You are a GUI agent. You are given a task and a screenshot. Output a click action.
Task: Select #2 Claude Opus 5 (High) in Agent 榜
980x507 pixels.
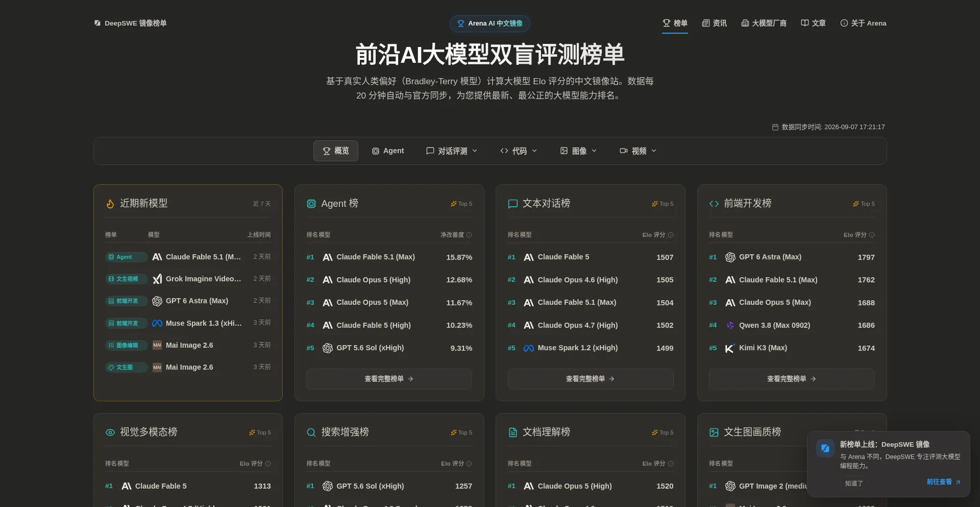(x=389, y=280)
